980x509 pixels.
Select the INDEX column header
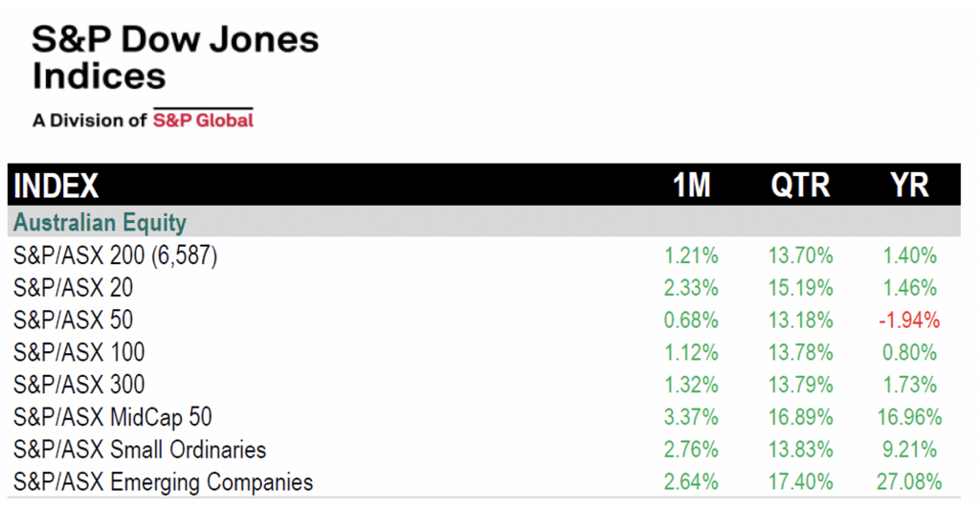tap(56, 186)
